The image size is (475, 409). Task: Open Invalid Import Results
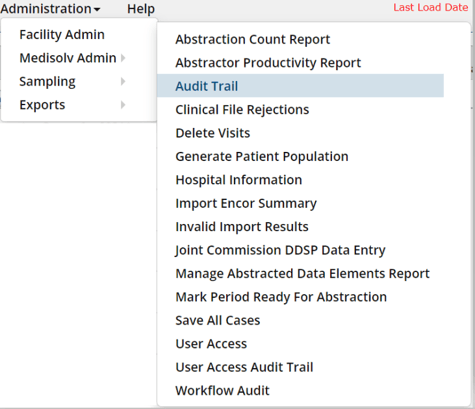[242, 227]
